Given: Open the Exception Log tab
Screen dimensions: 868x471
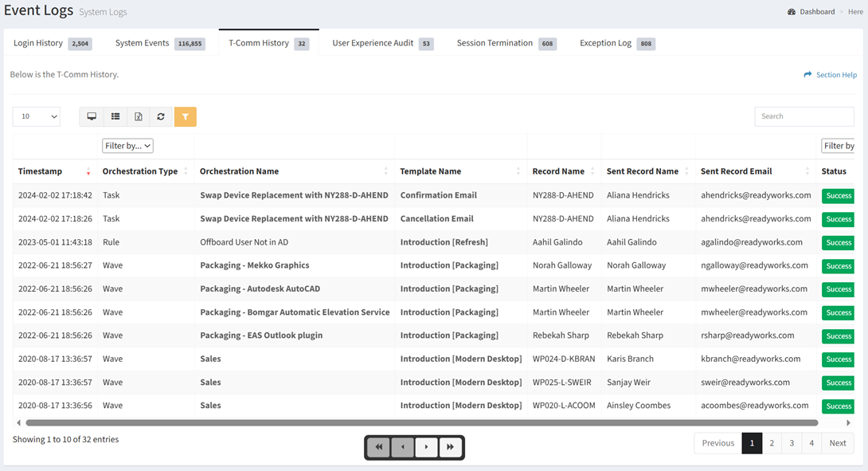Looking at the screenshot, I should click(x=617, y=43).
